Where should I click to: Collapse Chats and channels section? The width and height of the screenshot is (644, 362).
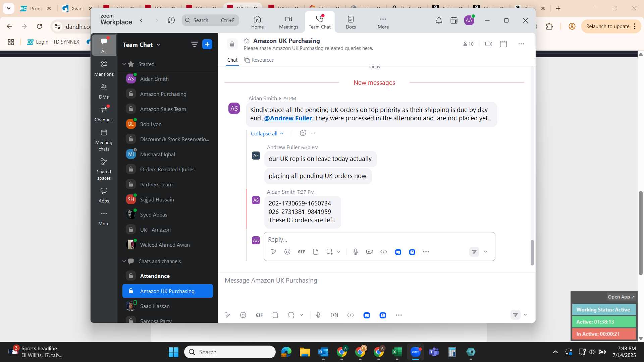pos(124,261)
